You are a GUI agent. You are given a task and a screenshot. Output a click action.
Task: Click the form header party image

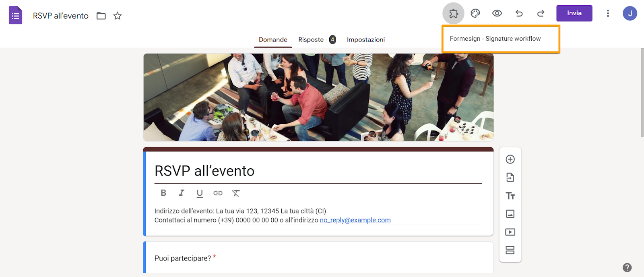318,97
